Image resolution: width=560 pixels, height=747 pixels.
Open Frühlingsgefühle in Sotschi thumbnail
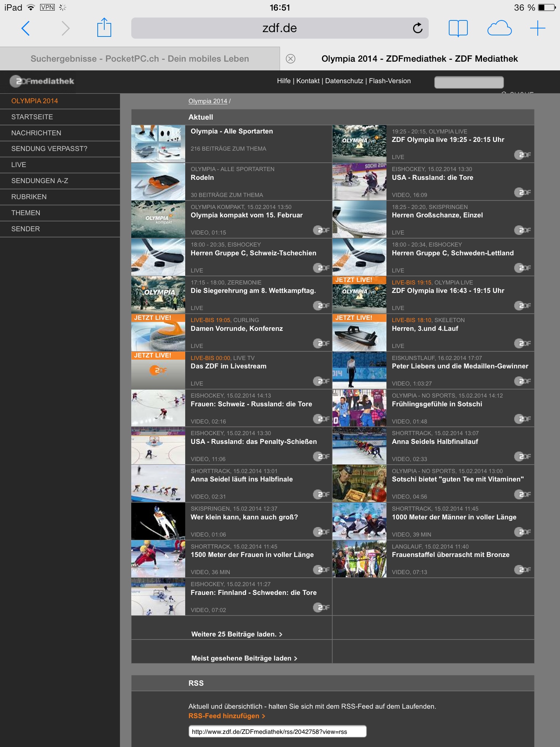(359, 408)
